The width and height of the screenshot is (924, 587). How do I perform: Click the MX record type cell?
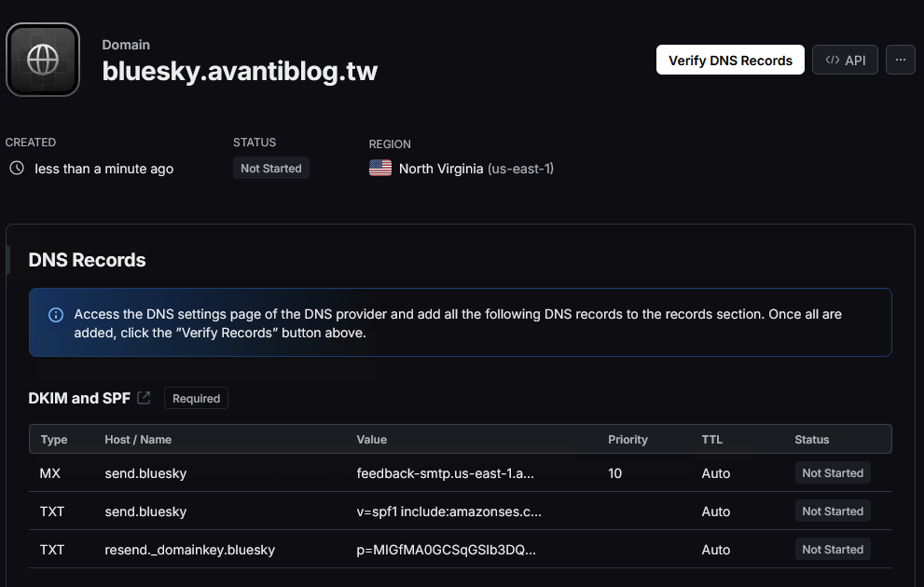tap(50, 473)
